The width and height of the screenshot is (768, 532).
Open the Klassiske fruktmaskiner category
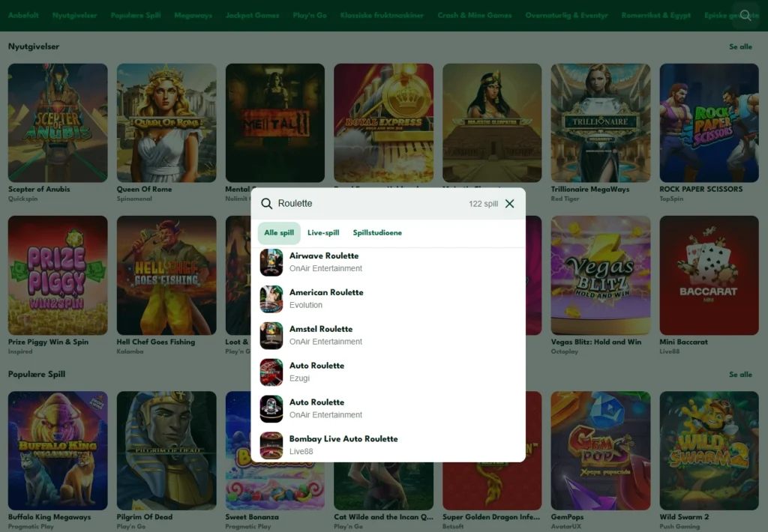(382, 15)
